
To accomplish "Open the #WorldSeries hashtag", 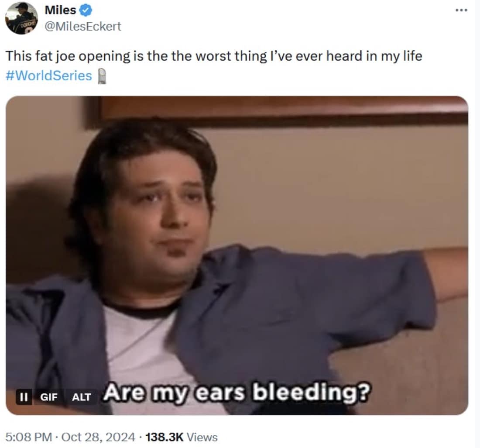I will (x=49, y=76).
